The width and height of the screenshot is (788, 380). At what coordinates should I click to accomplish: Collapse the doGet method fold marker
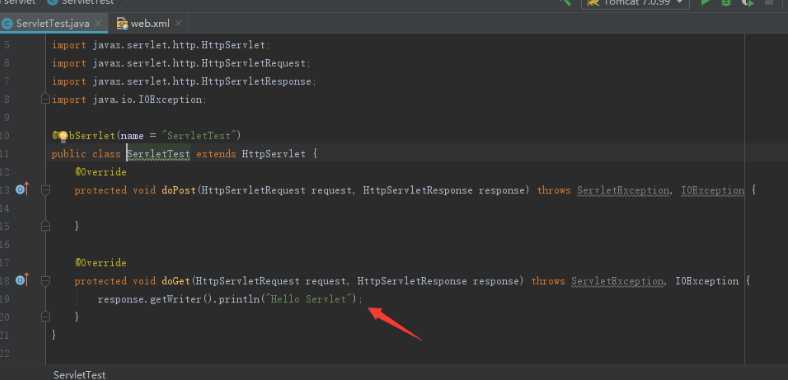click(x=45, y=280)
